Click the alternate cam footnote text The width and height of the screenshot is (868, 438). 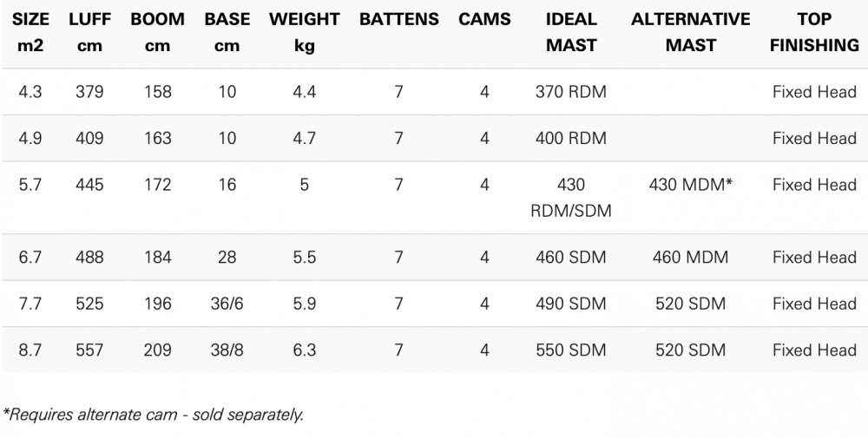point(154,414)
